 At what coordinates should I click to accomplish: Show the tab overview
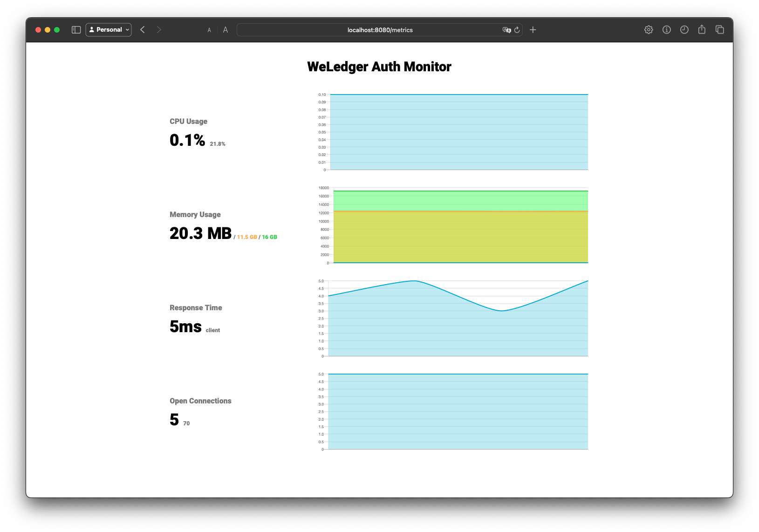coord(719,30)
